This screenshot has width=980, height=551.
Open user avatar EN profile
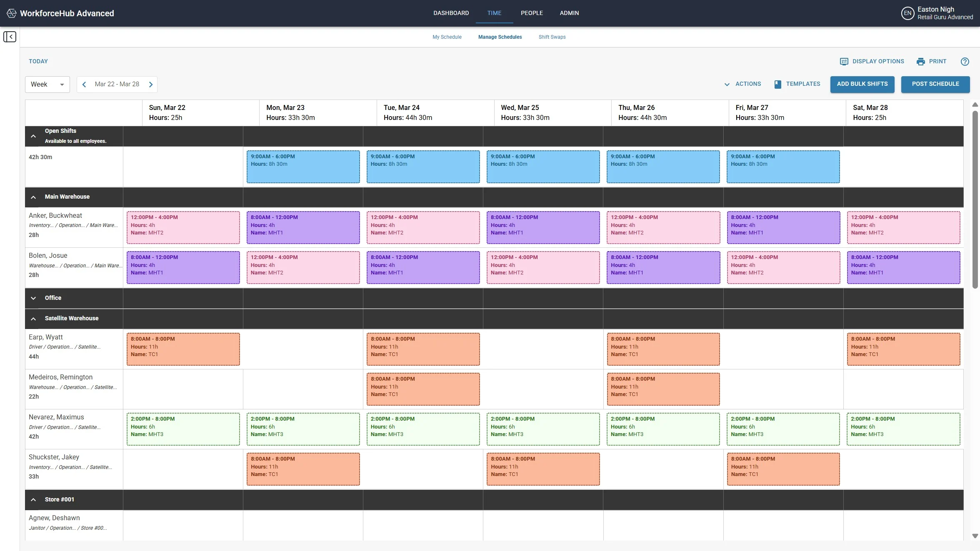coord(907,13)
